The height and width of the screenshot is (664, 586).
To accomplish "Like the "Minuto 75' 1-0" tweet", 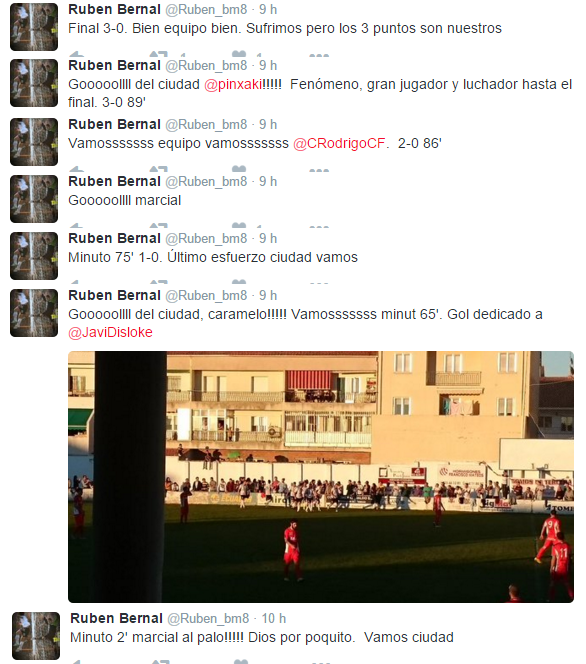I will 239,282.
